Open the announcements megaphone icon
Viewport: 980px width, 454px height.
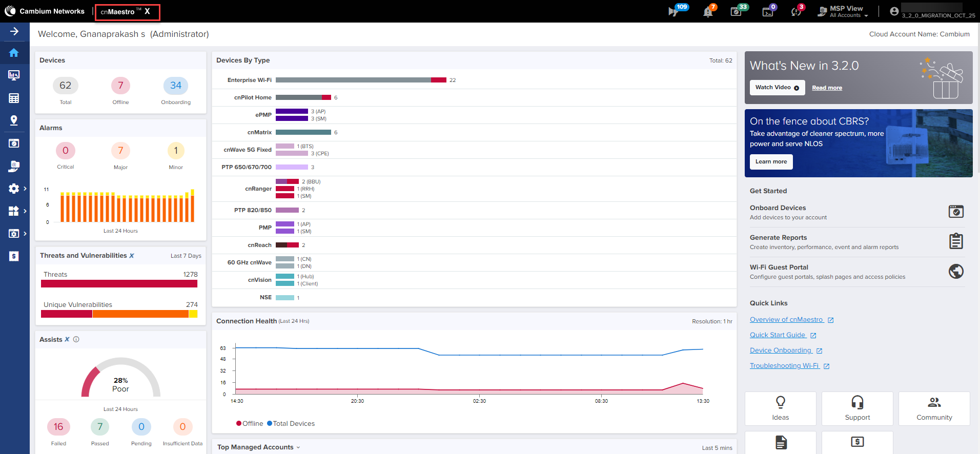[674, 11]
